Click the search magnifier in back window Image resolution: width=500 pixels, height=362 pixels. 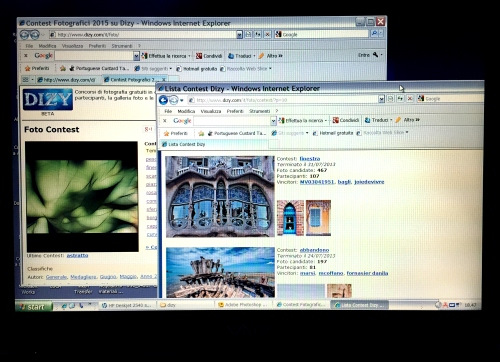[x=374, y=34]
